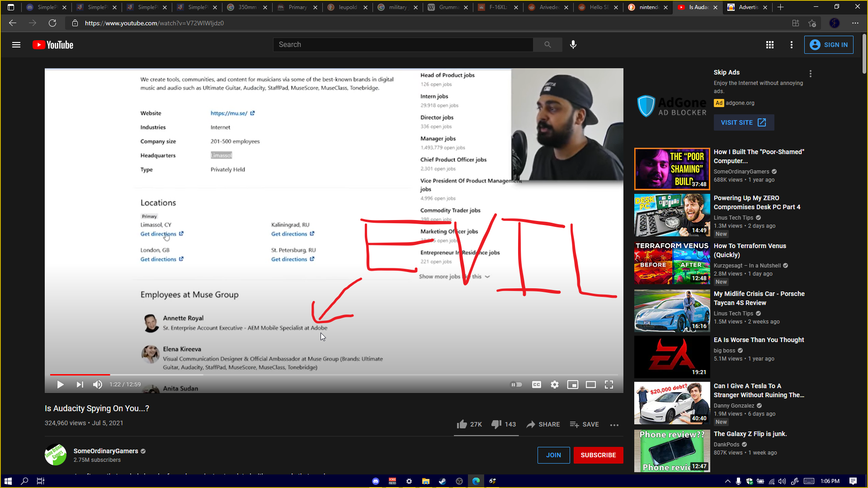Viewport: 868px width, 488px height.
Task: Open the Poor-Shamed Computer video thumbnail
Action: [672, 169]
